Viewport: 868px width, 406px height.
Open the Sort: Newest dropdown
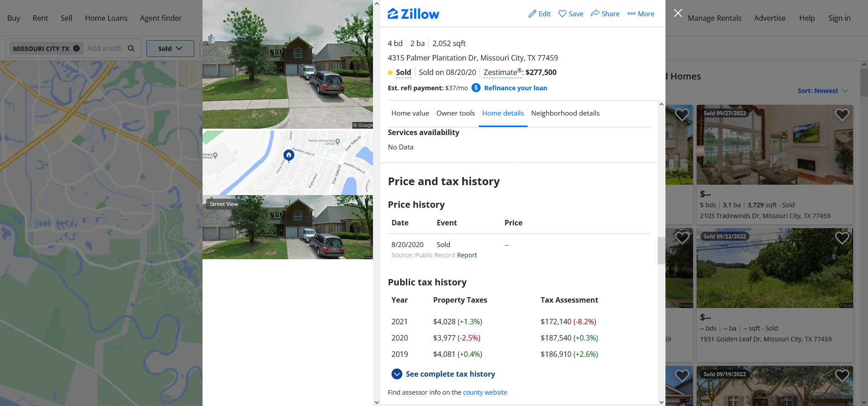pos(823,91)
